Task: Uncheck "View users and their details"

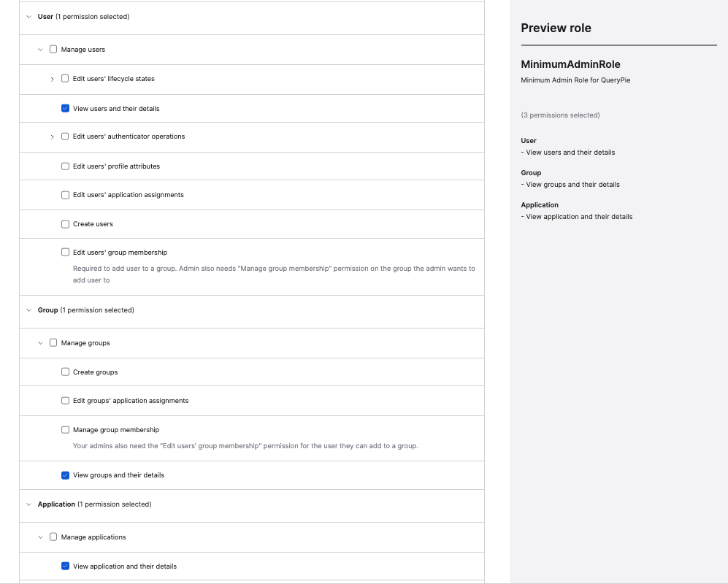Action: [x=65, y=107]
